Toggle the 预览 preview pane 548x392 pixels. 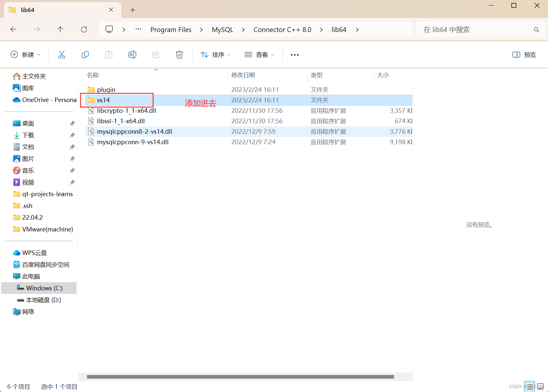point(524,55)
